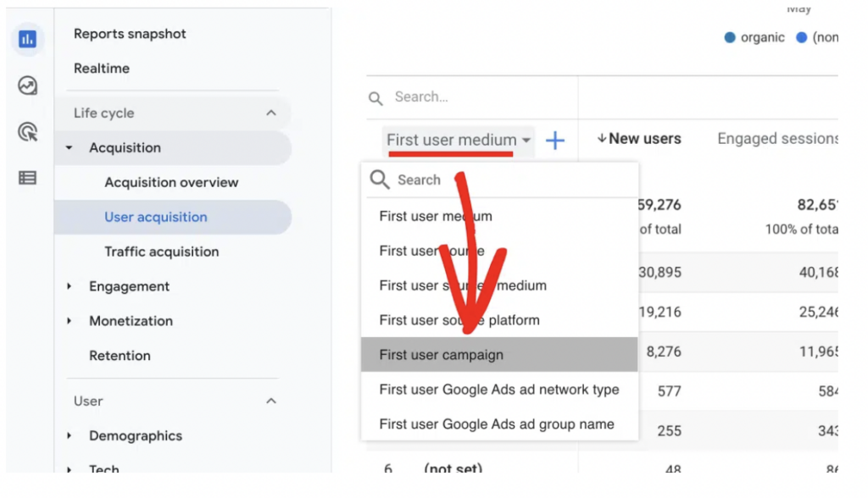Select First user campaign option
The width and height of the screenshot is (868, 498).
coord(499,355)
